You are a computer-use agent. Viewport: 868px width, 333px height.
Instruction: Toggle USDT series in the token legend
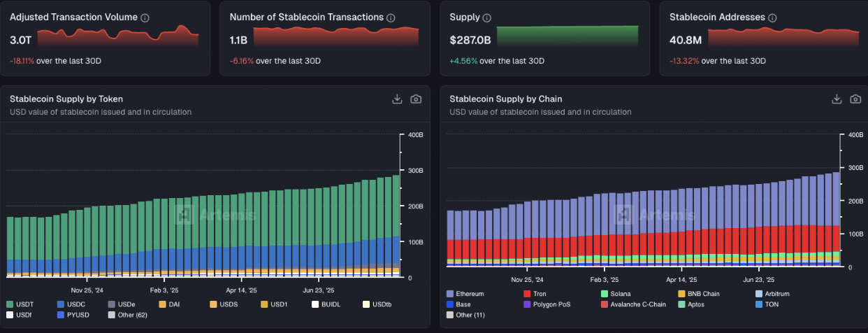click(24, 304)
